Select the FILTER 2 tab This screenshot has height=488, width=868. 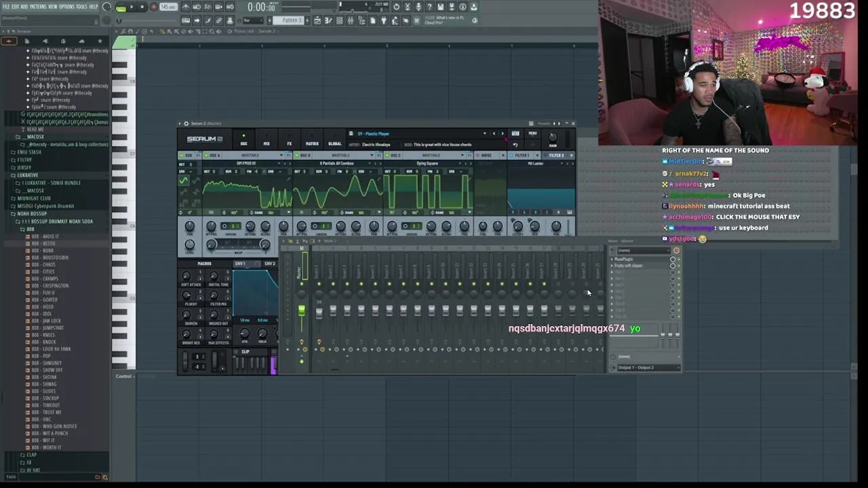click(x=557, y=155)
